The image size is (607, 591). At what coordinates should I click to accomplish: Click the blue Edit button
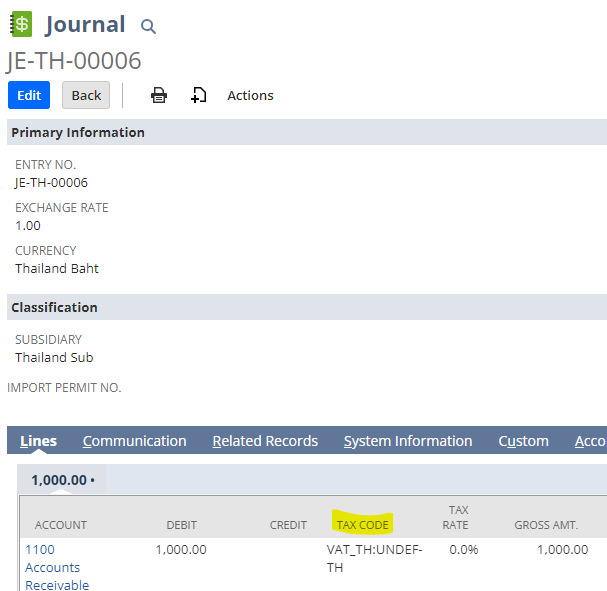click(29, 95)
